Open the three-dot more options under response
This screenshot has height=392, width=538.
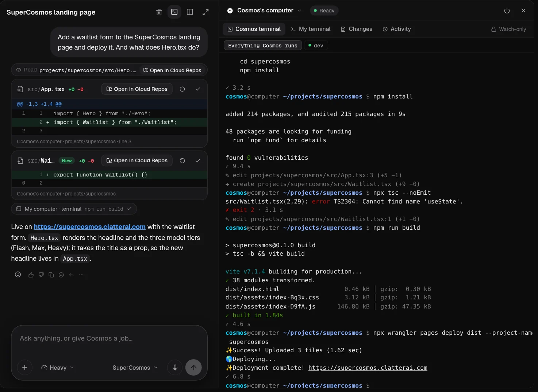click(81, 275)
